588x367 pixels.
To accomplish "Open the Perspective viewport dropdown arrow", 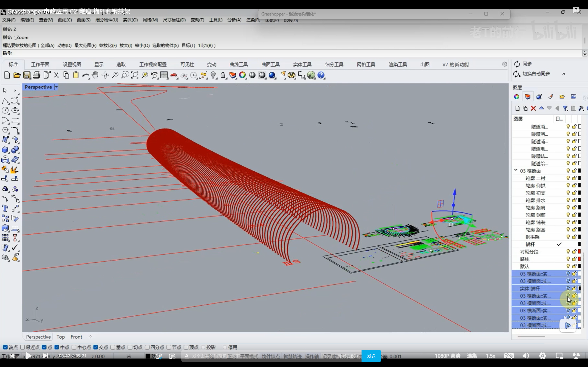I will 56,87.
